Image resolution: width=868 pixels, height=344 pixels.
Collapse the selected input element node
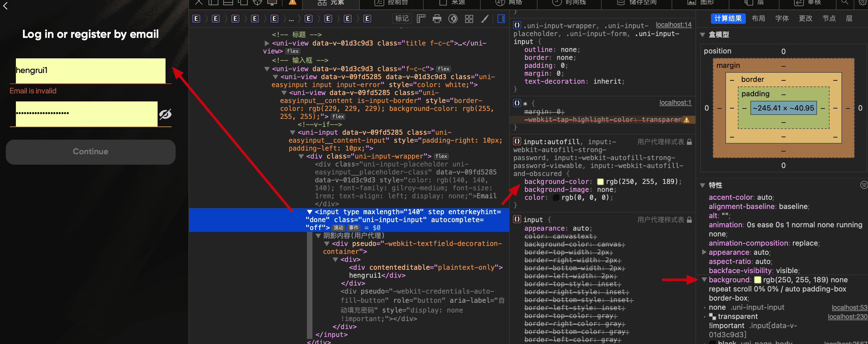click(309, 212)
